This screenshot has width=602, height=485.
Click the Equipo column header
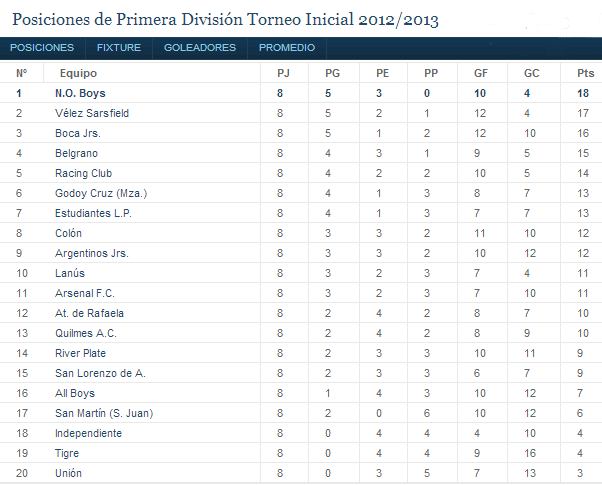(78, 73)
